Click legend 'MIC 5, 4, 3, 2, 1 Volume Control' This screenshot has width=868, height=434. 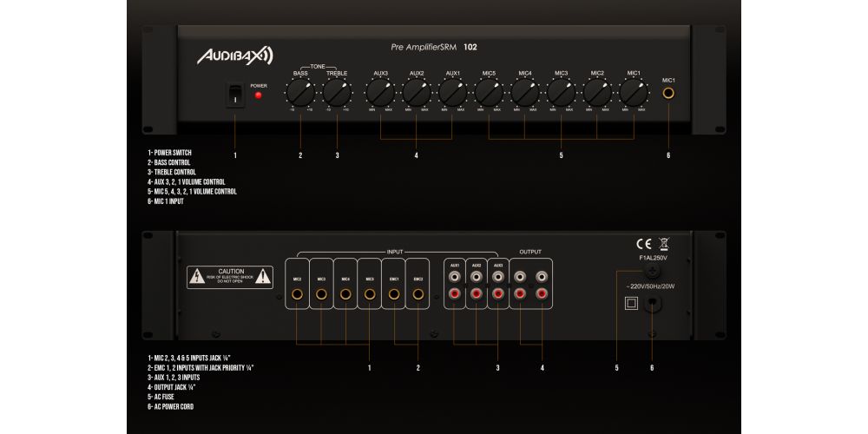point(192,192)
